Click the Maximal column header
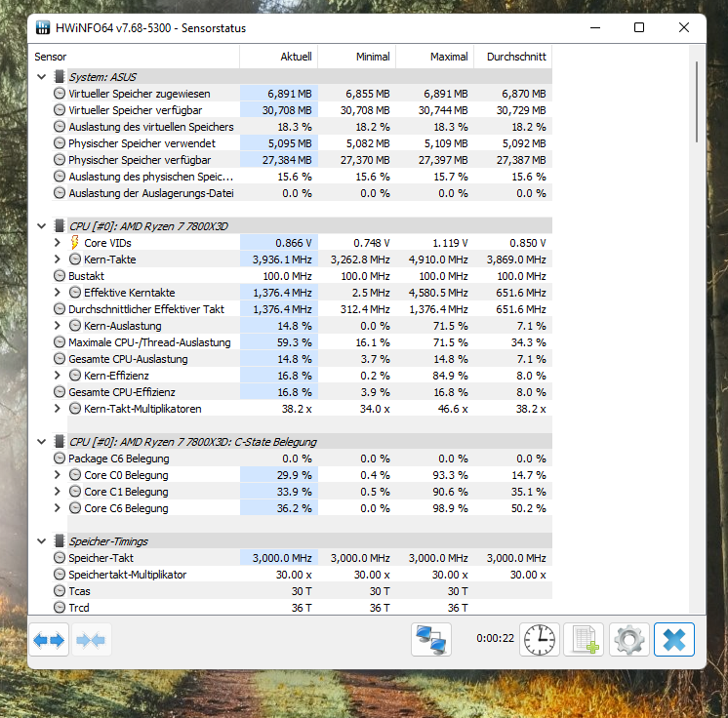728x718 pixels. (434, 57)
